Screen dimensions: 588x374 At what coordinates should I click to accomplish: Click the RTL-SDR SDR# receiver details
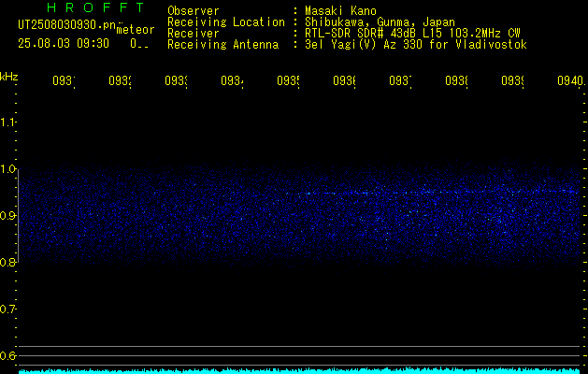(412, 34)
